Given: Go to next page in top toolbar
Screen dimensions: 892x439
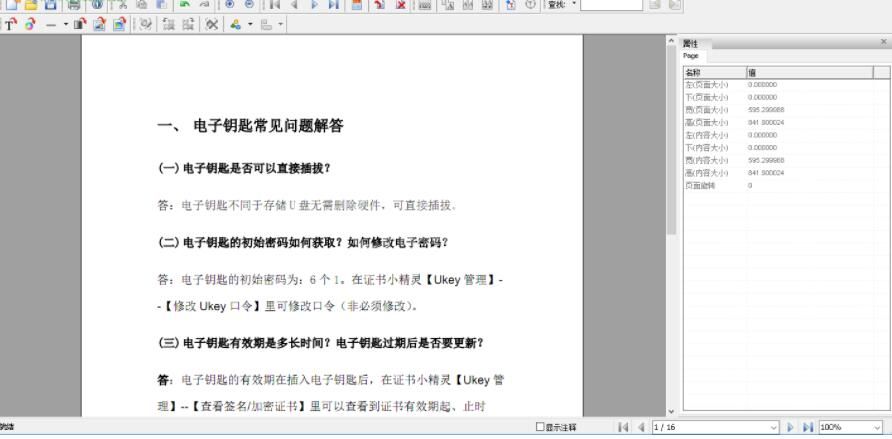Looking at the screenshot, I should (314, 5).
